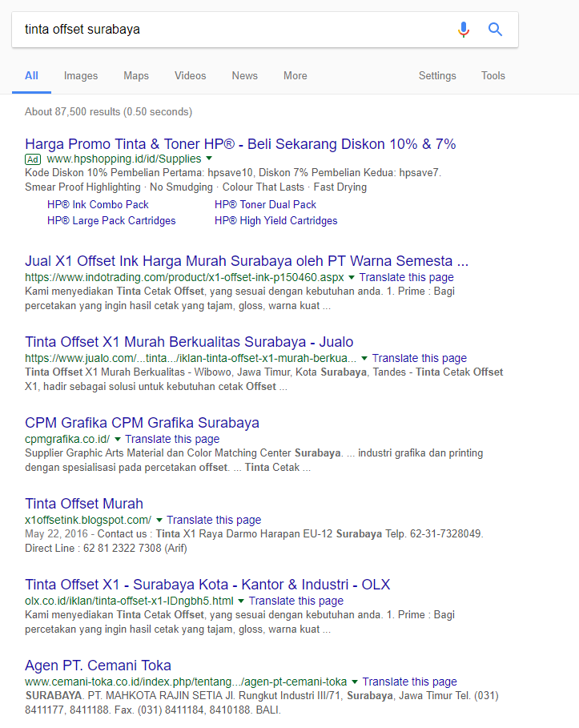Expand dropdown arrow beside jualo.com URL
The image size is (579, 728).
364,358
